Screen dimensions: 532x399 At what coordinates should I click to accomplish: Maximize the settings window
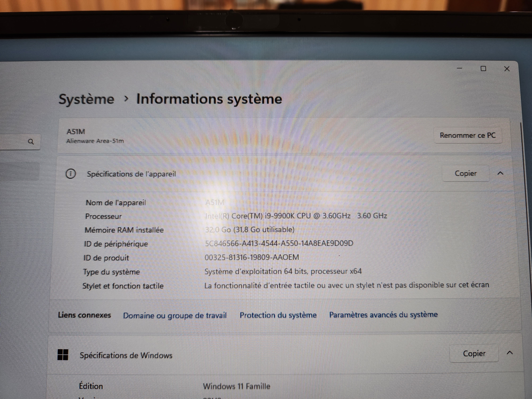(483, 69)
